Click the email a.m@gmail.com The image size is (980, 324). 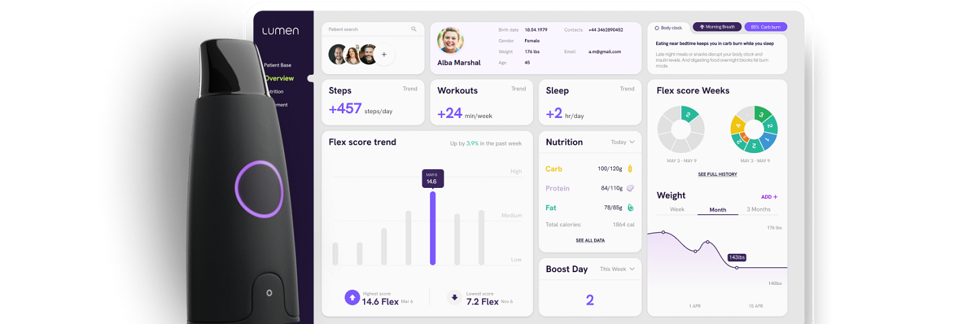pos(605,51)
